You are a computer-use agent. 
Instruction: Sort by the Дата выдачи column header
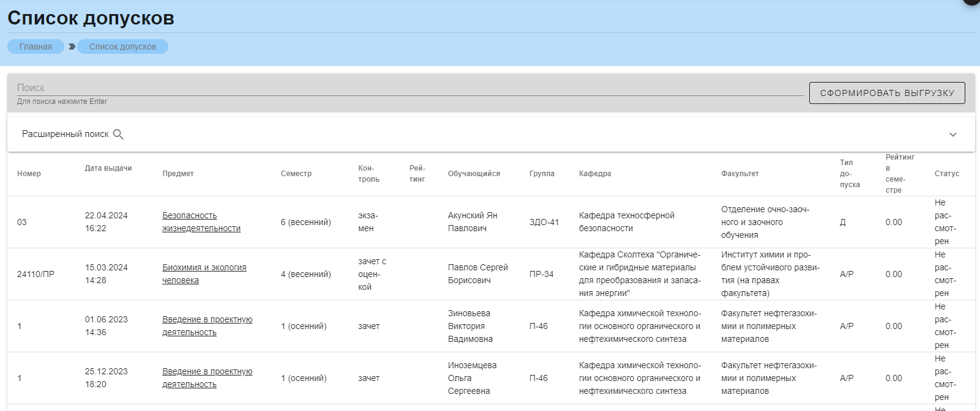click(x=108, y=168)
